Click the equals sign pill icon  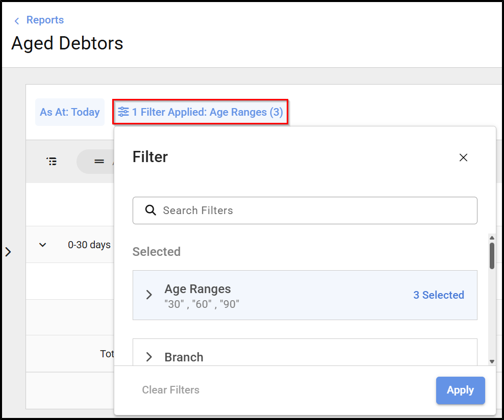click(x=99, y=162)
